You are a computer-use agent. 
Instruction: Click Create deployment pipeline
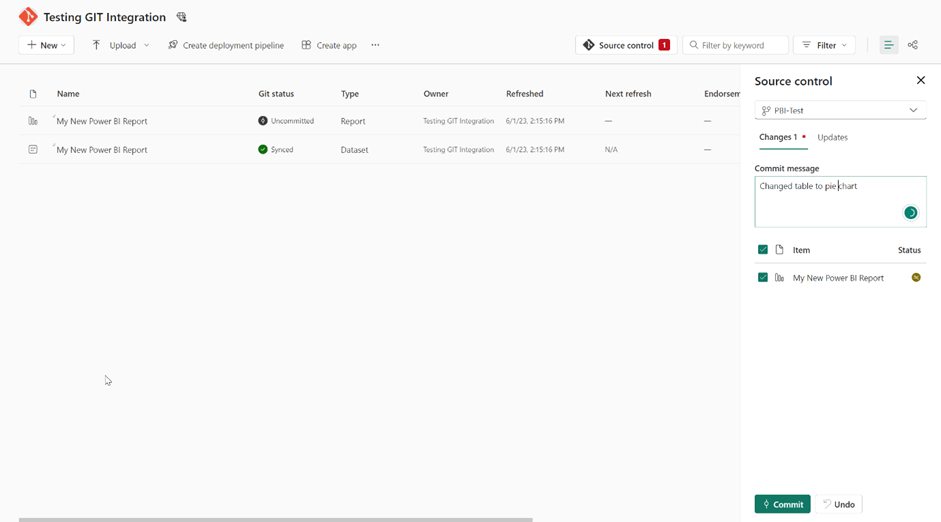pyautogui.click(x=226, y=45)
